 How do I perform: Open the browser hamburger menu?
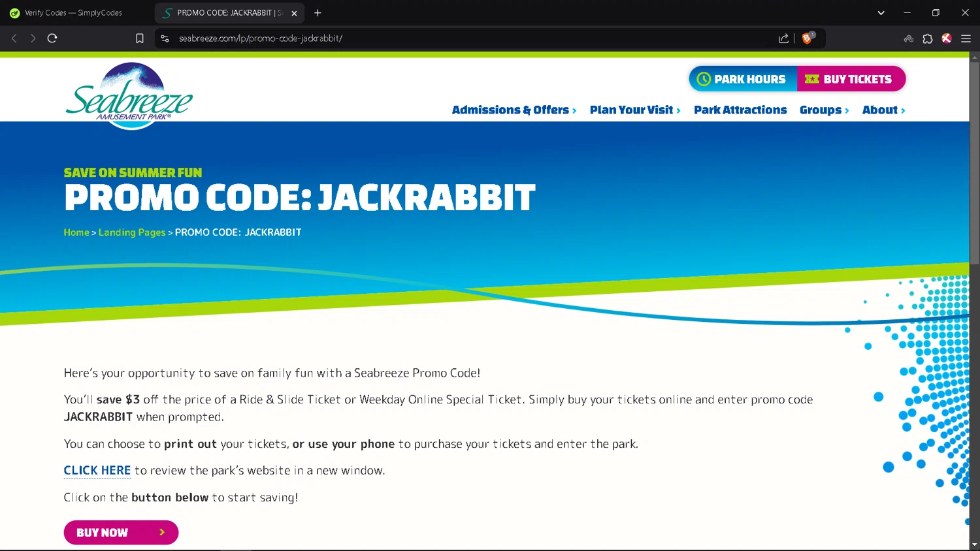(x=966, y=39)
